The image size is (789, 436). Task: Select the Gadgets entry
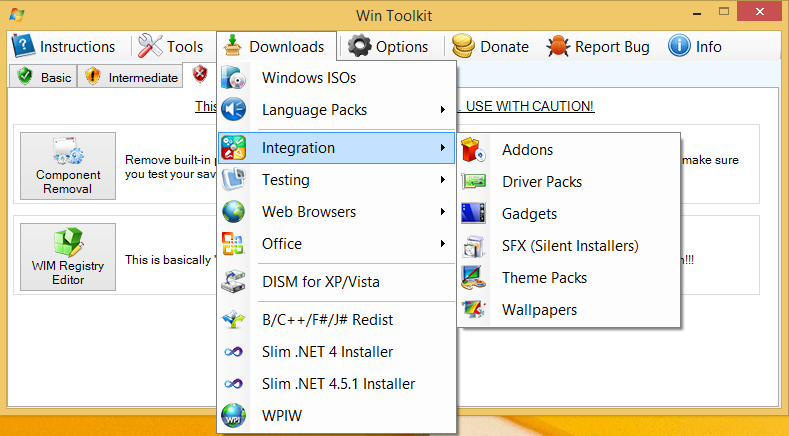(x=569, y=213)
